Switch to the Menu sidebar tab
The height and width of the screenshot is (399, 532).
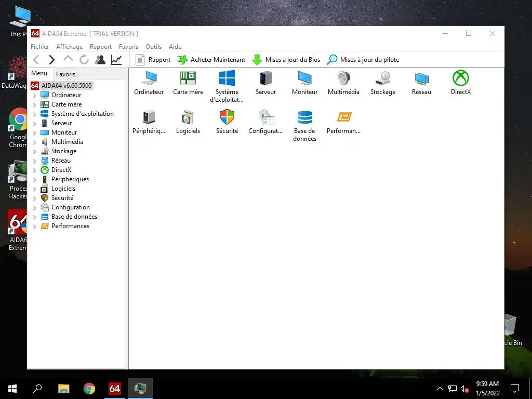point(39,73)
